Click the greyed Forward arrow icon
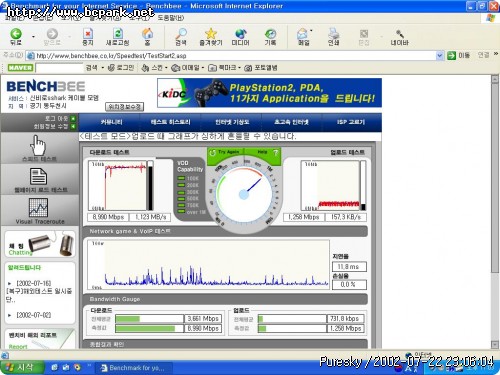Viewport: 500px width, 375px height. coord(52,34)
